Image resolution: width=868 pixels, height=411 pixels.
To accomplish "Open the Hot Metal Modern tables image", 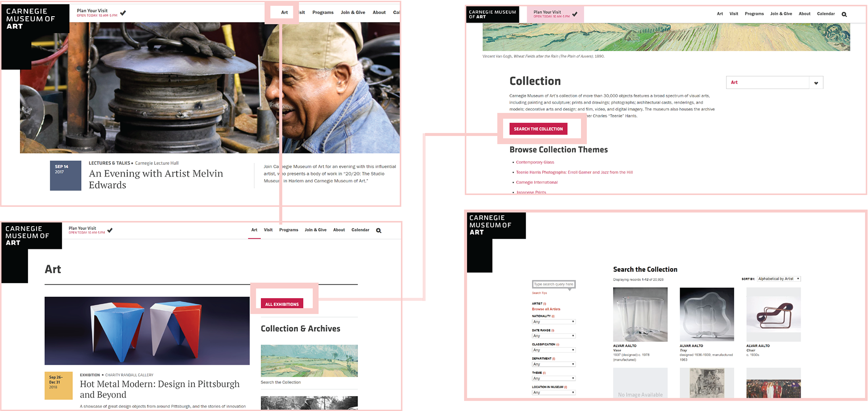I will coord(147,331).
